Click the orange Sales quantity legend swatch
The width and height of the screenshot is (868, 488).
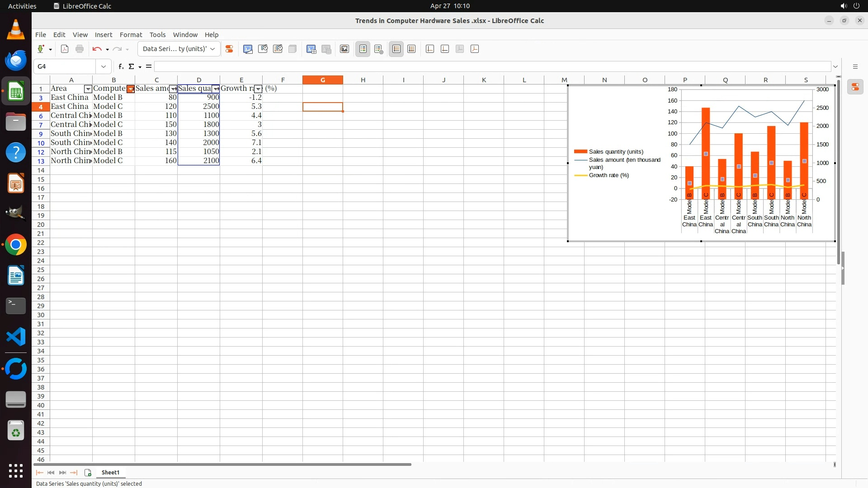click(580, 152)
